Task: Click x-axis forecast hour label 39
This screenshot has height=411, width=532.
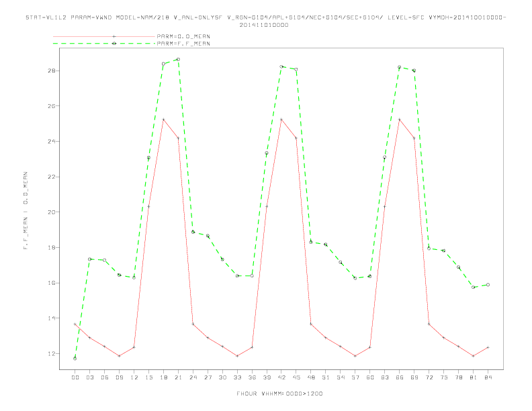Action: coord(267,377)
